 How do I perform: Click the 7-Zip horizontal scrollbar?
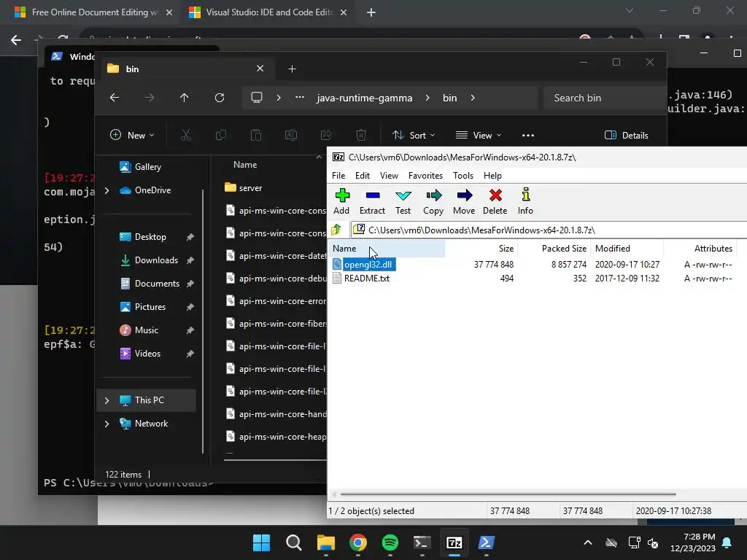click(x=508, y=494)
